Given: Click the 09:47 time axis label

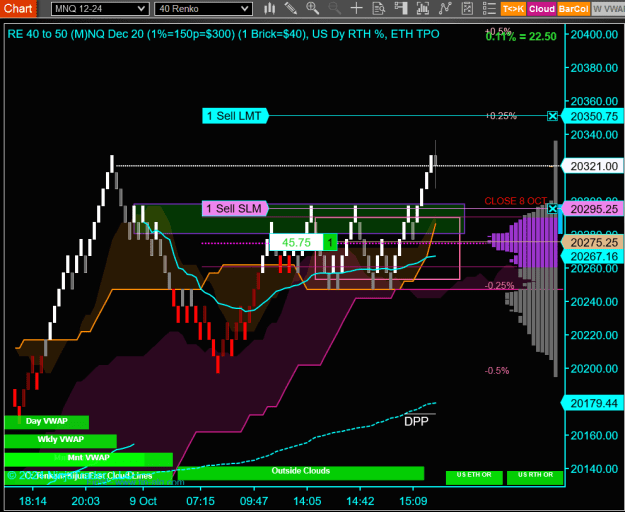Looking at the screenshot, I should click(254, 501).
